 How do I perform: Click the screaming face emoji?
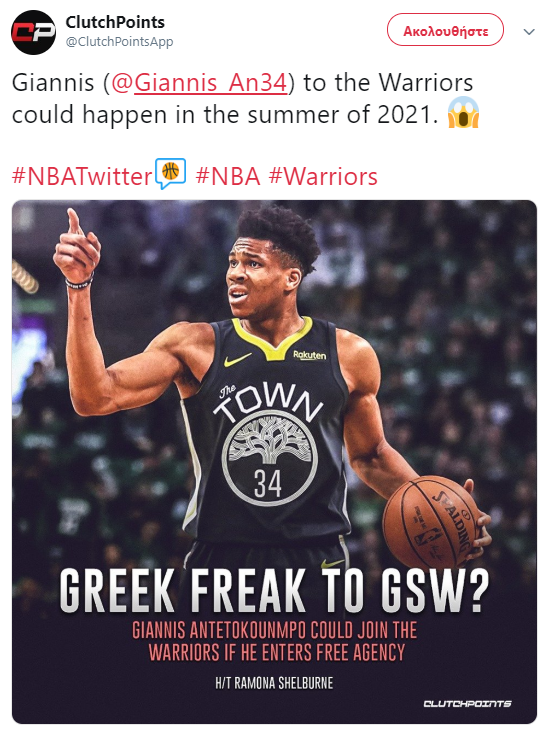click(463, 112)
